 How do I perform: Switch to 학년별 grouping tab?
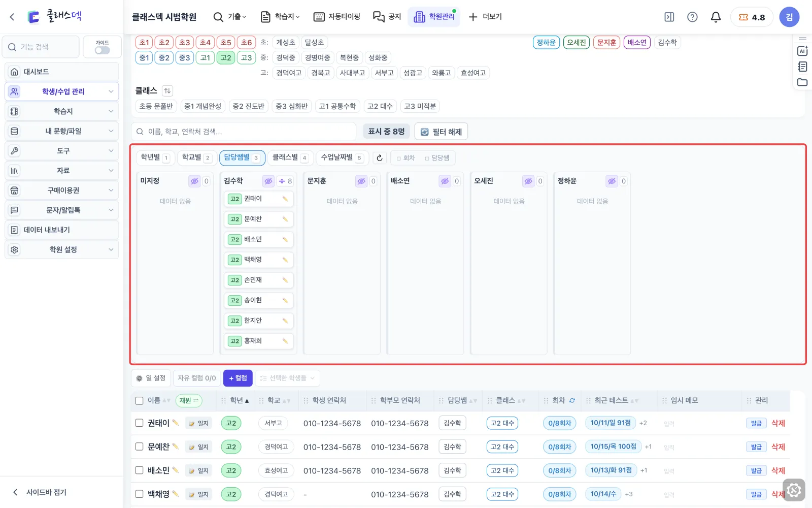coord(155,157)
